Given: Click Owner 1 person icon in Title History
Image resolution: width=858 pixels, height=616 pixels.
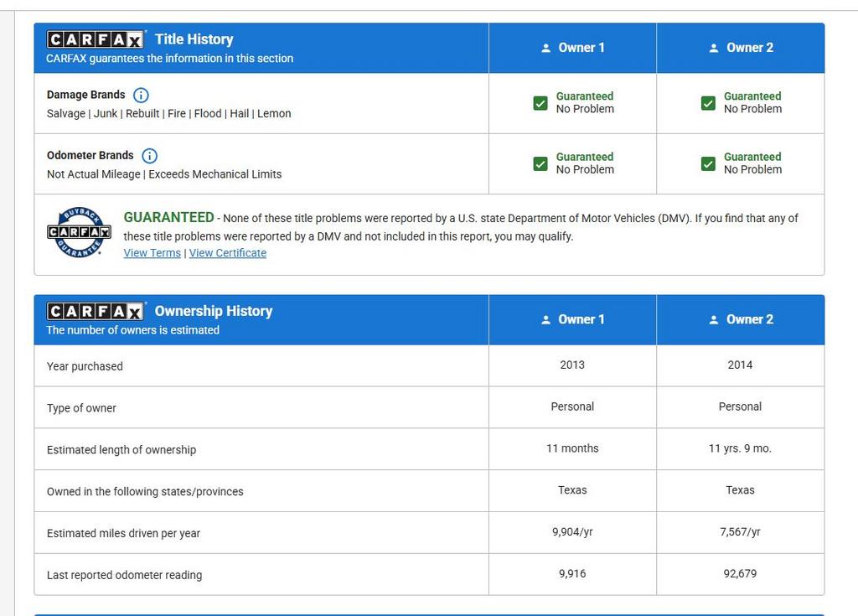Looking at the screenshot, I should click(545, 48).
